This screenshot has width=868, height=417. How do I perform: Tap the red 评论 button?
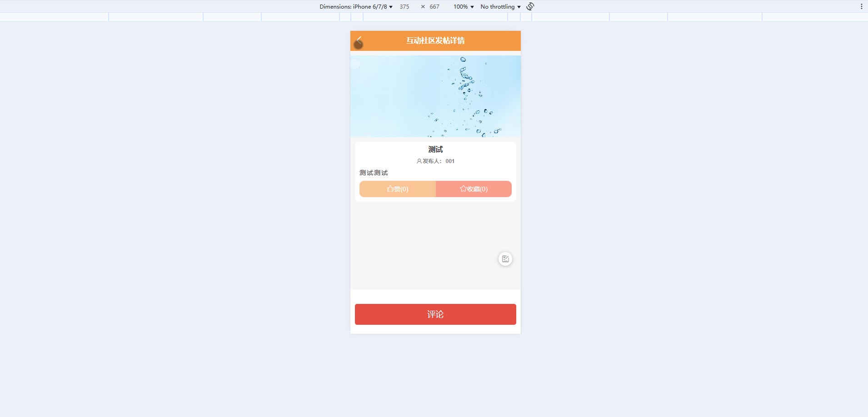435,314
